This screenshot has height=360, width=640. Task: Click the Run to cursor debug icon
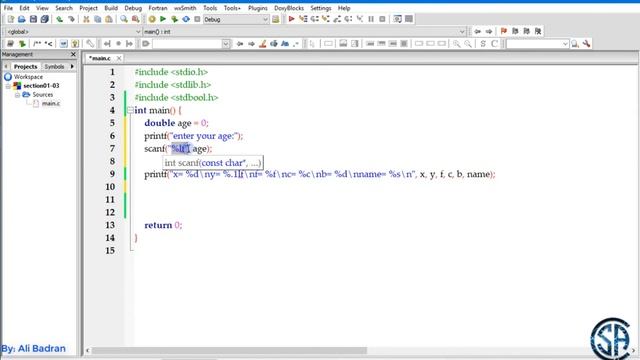point(303,19)
